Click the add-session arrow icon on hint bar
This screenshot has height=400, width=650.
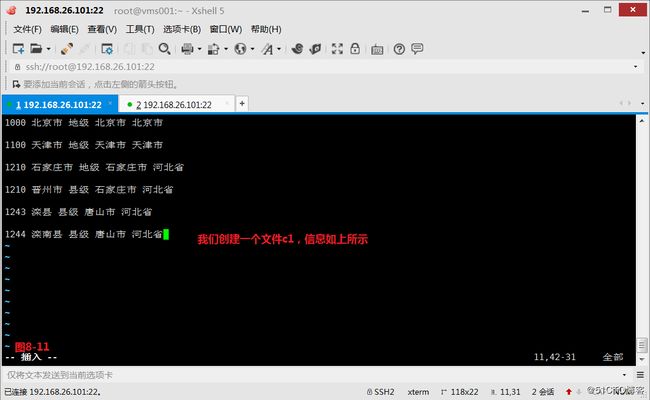pos(16,85)
